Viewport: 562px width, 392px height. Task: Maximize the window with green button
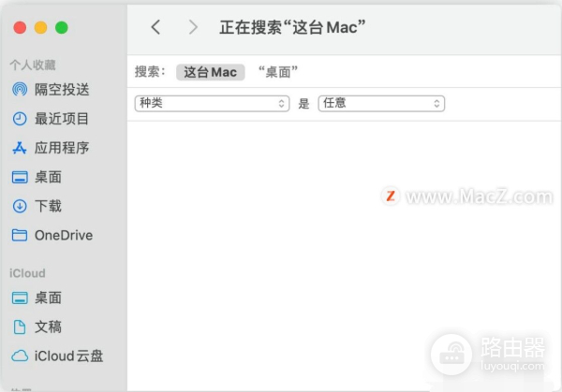pyautogui.click(x=62, y=27)
